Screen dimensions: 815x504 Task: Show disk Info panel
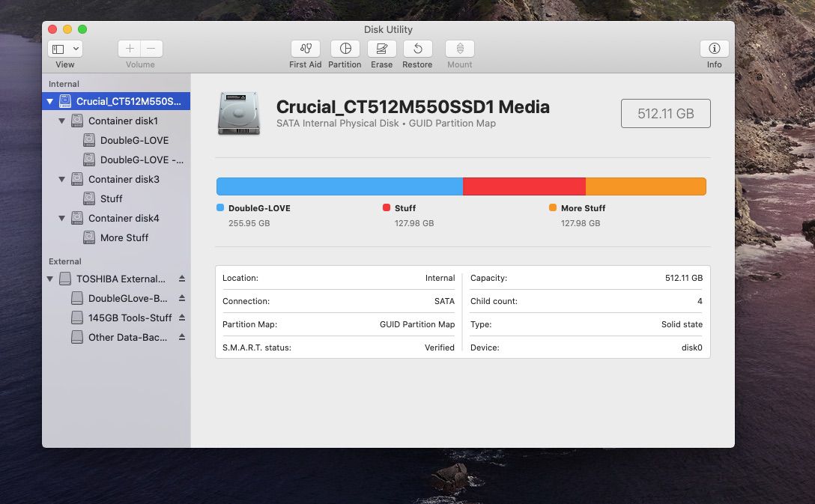(x=714, y=49)
